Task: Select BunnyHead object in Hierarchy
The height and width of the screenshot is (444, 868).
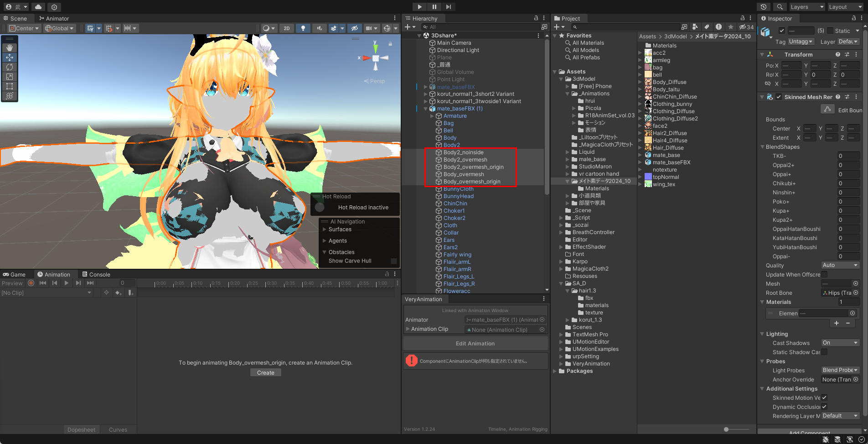Action: pyautogui.click(x=458, y=196)
